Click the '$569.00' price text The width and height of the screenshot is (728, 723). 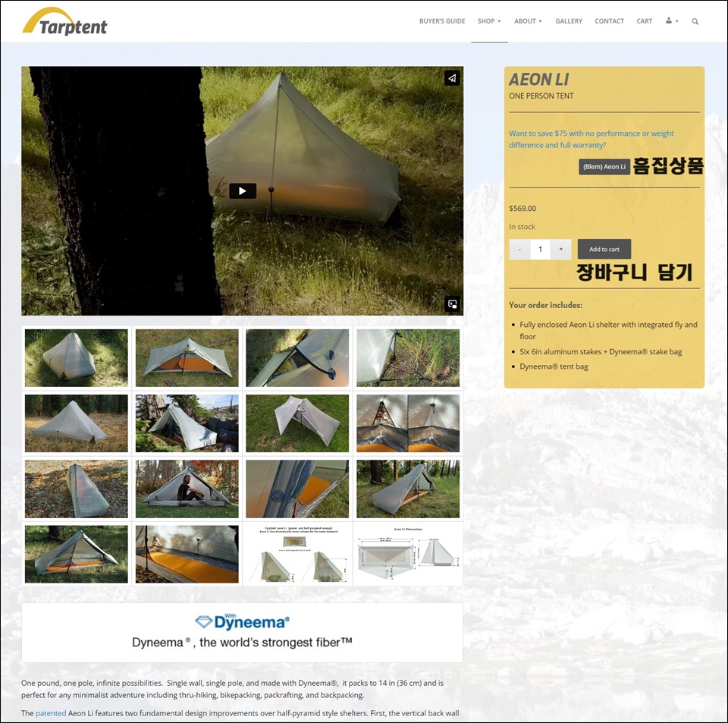(x=522, y=209)
